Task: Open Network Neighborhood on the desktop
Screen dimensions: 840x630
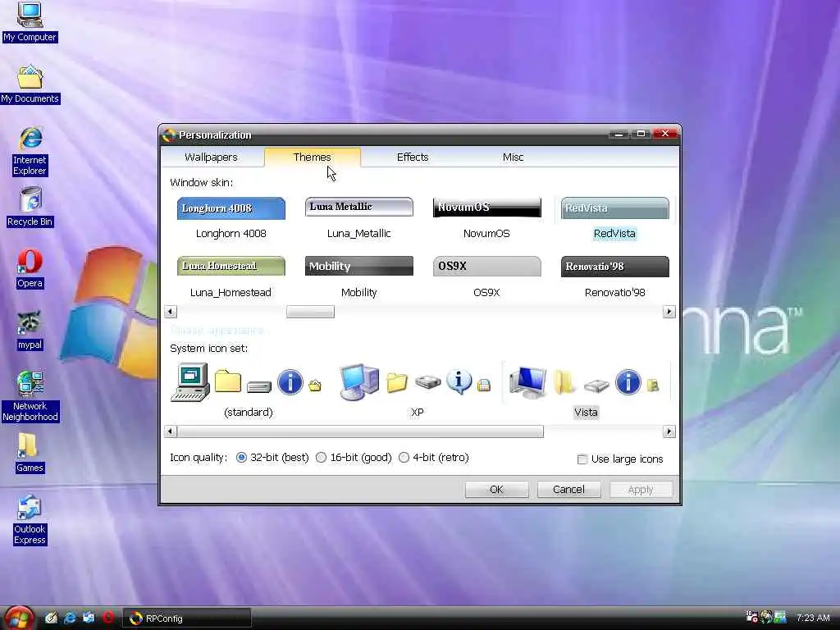Action: (30, 396)
